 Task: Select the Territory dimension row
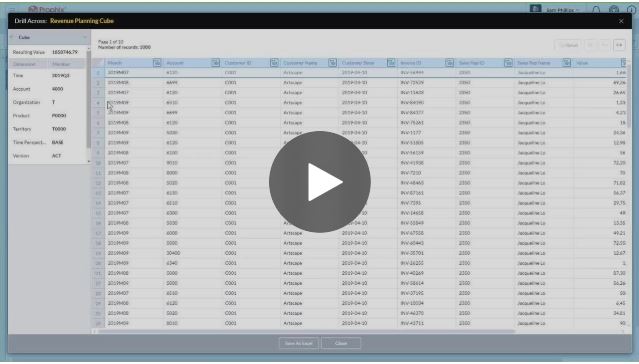[x=47, y=129]
